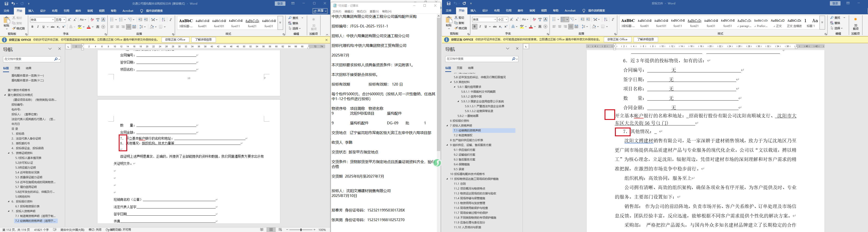Toggle justify alignment in 投标文件 Word window
This screenshot has height=232, width=868.
570,27
